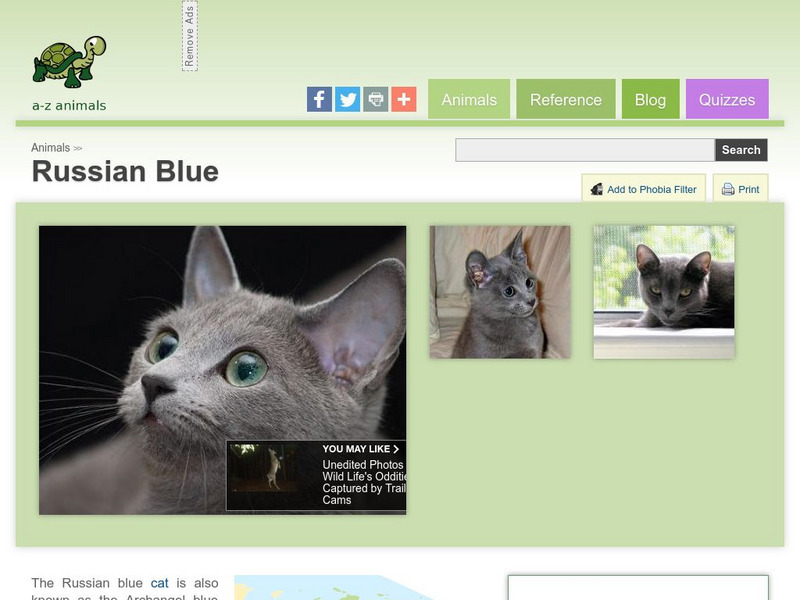Viewport: 800px width, 600px height.
Task: Focus the search text field
Action: [585, 150]
